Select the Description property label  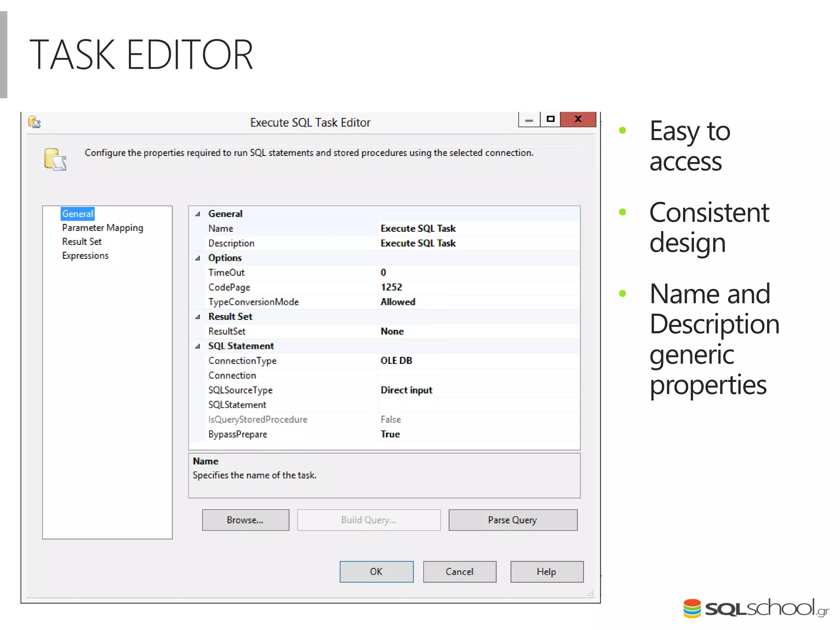tap(231, 243)
